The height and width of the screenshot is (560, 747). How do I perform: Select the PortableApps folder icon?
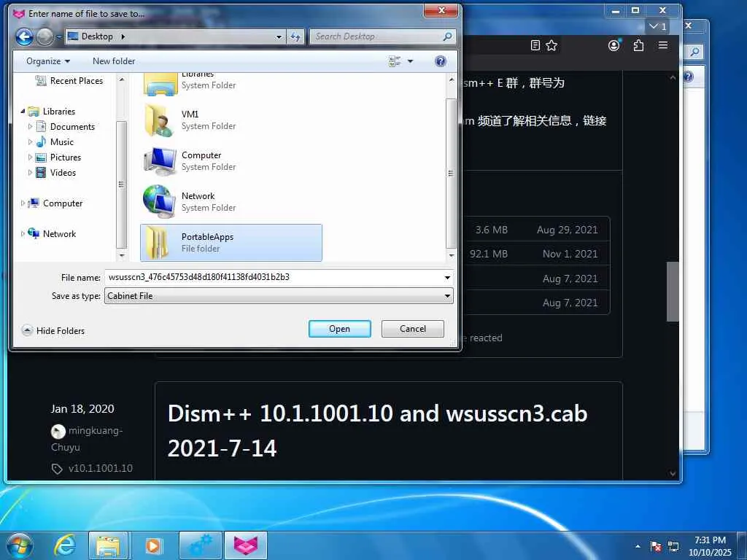tap(157, 242)
